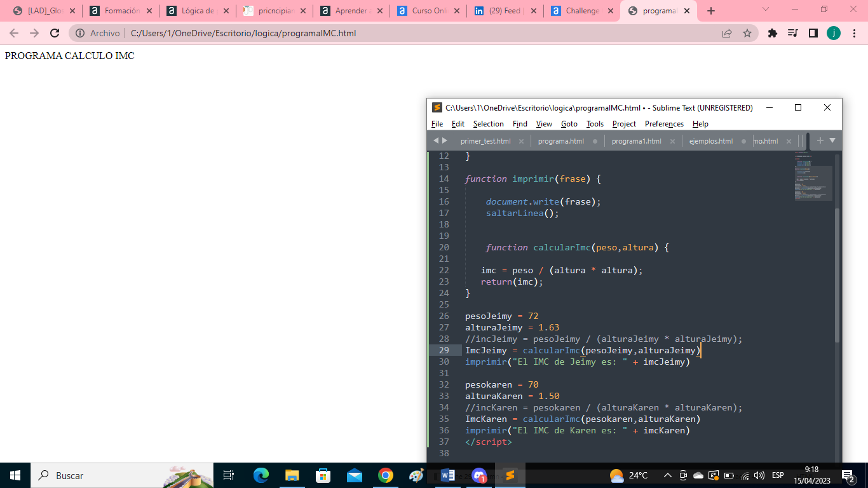Open Chrome media control icon
The image size is (868, 488).
pyautogui.click(x=793, y=33)
